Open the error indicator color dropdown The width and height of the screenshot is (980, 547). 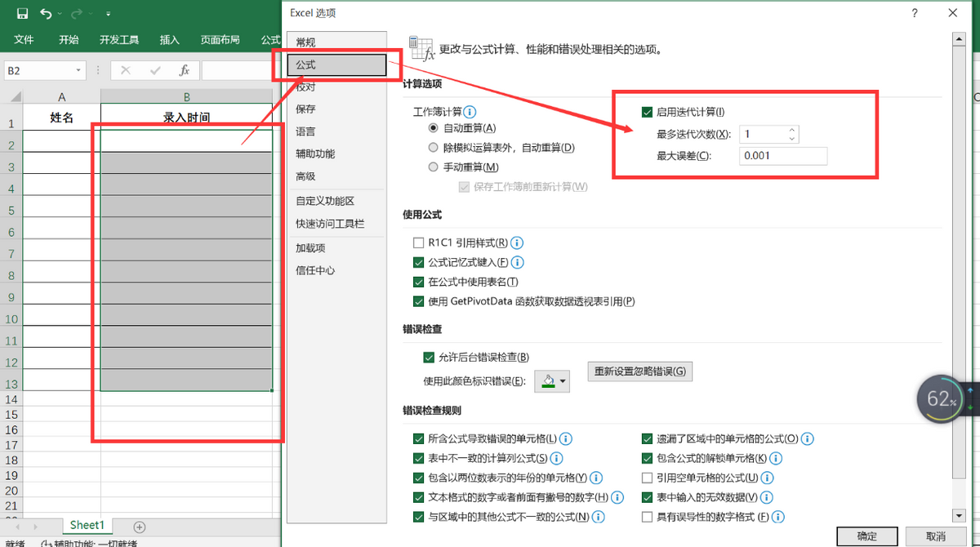pos(551,380)
